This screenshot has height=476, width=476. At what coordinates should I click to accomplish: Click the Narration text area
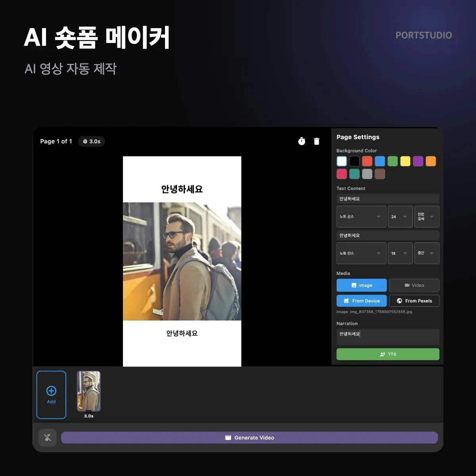coord(388,337)
